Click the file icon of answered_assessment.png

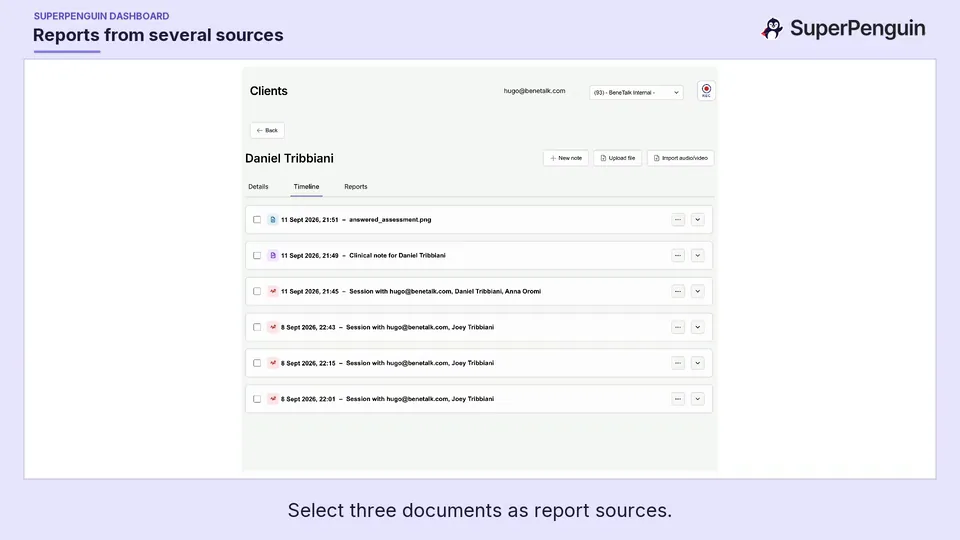coord(273,220)
